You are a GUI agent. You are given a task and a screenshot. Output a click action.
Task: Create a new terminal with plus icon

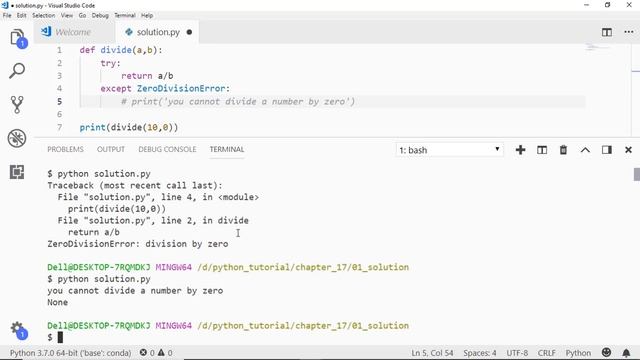click(x=520, y=150)
